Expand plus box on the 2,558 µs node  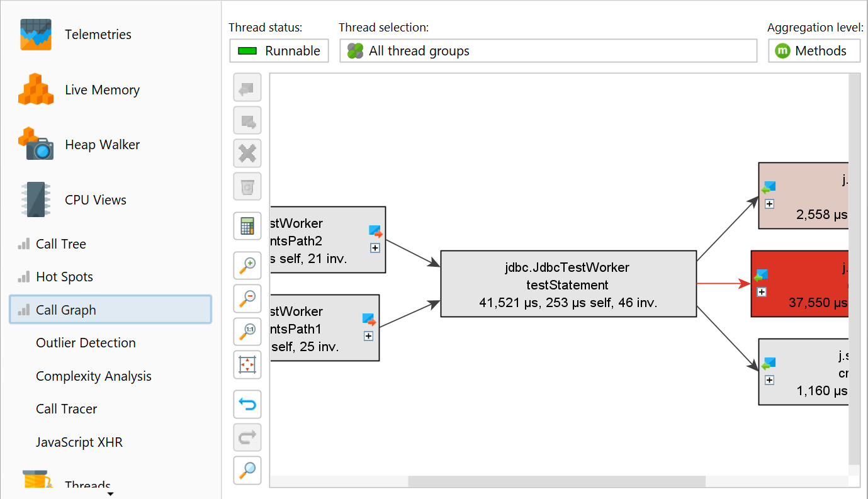(769, 204)
